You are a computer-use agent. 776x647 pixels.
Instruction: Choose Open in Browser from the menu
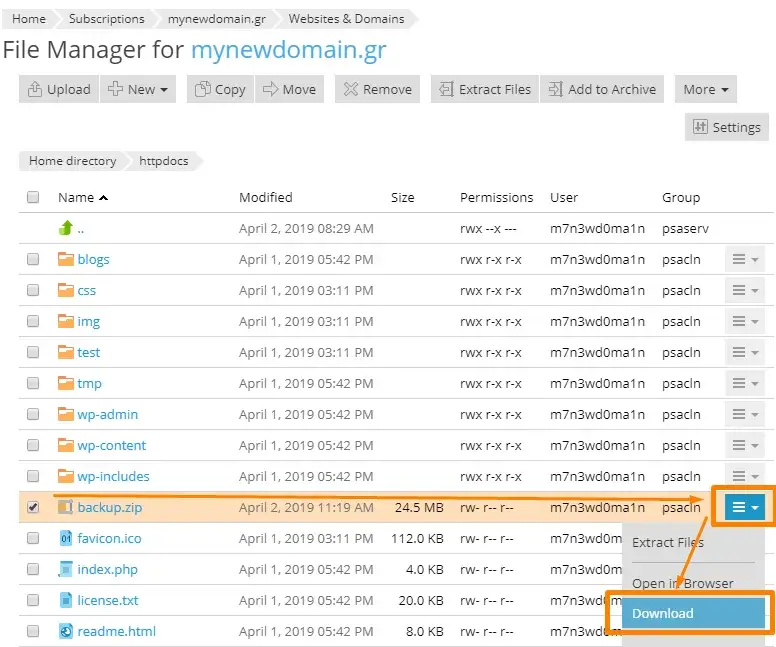pyautogui.click(x=693, y=583)
